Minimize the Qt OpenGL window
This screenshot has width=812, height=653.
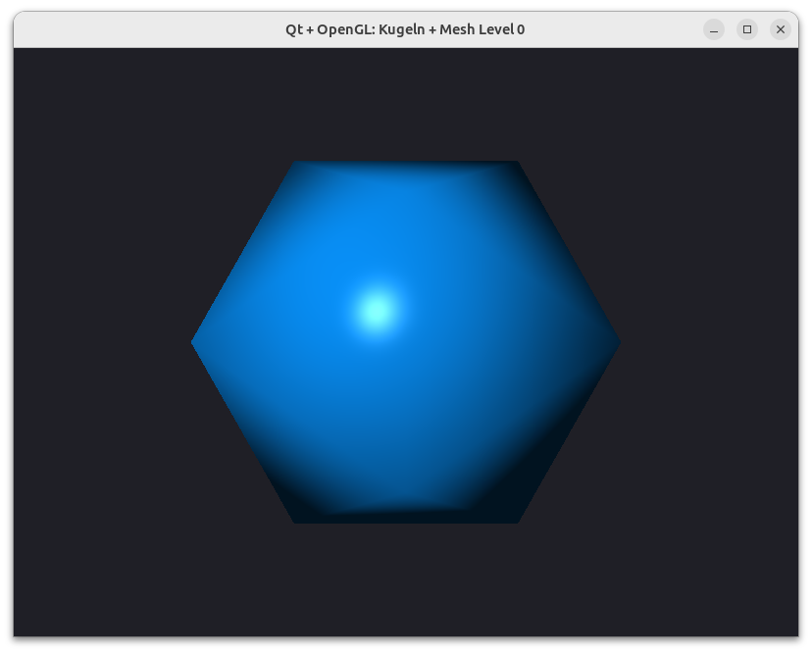(x=714, y=29)
